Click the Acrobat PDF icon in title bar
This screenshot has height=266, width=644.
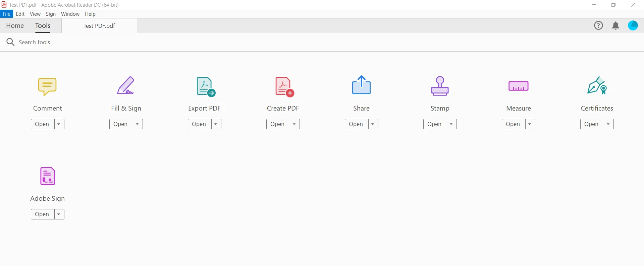4,5
